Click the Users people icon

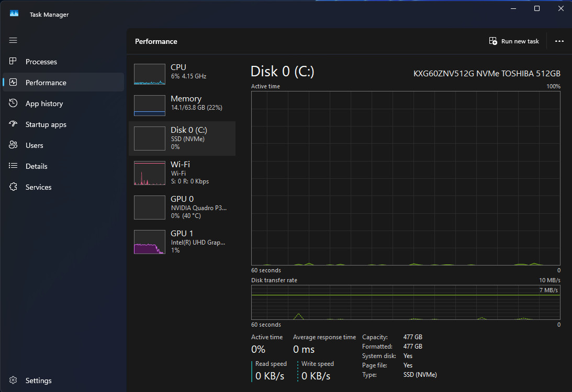click(13, 145)
